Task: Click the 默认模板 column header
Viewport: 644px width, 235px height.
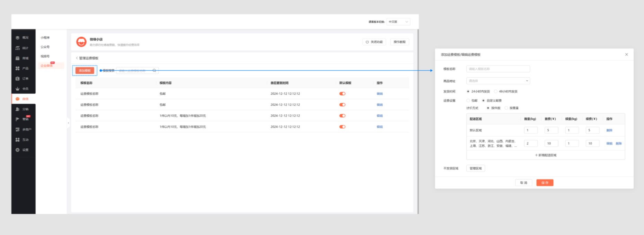Action: [x=345, y=83]
